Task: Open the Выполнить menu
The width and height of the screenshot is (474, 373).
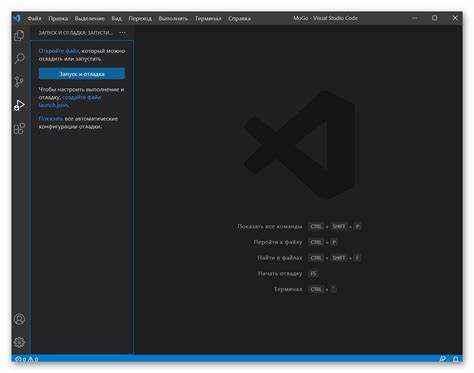Action: click(173, 19)
